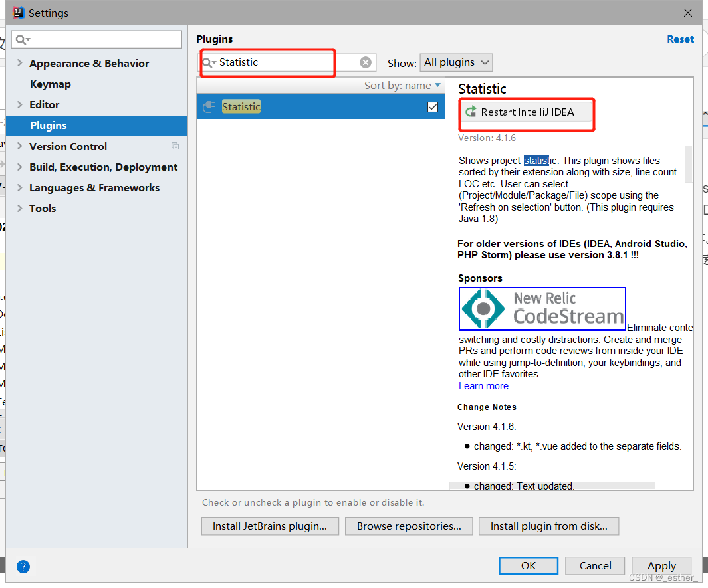
Task: Click the IntelliJ logo in the title bar
Action: click(18, 12)
